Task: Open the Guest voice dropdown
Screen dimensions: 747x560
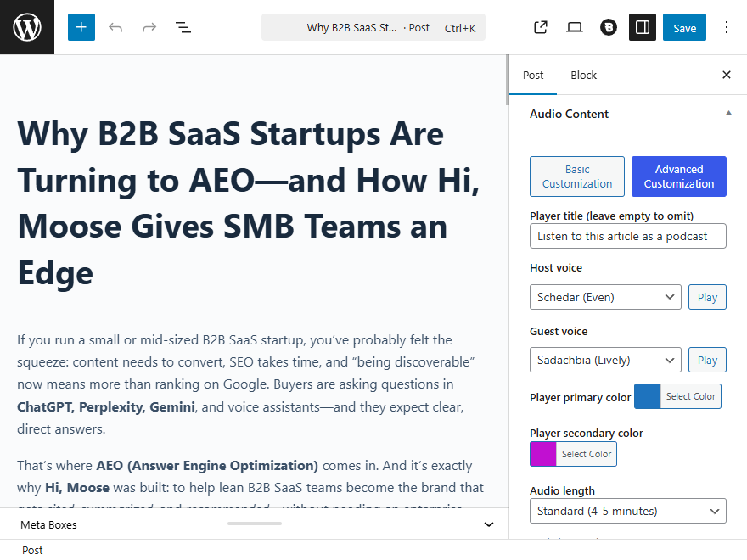Action: click(x=605, y=360)
